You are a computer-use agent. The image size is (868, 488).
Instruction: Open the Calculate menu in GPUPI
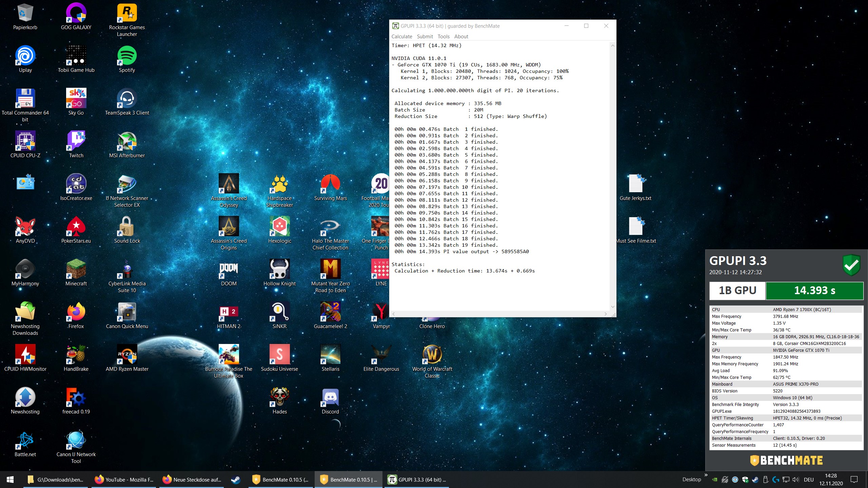402,36
